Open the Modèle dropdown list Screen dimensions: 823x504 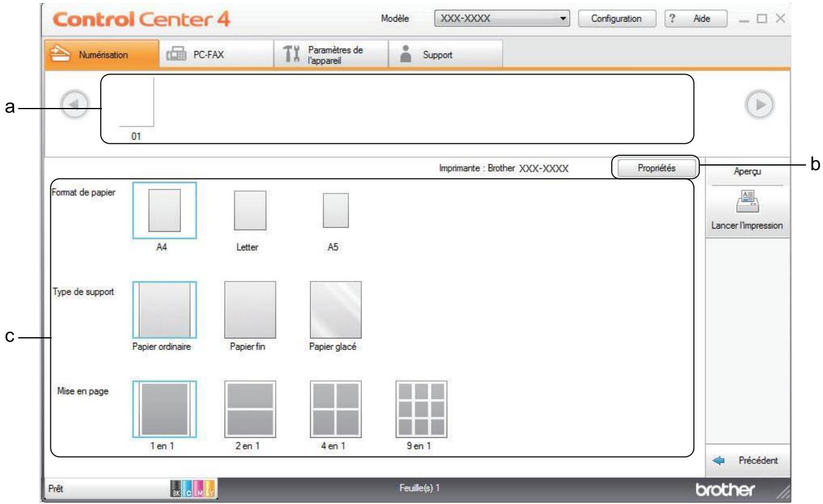tap(503, 19)
